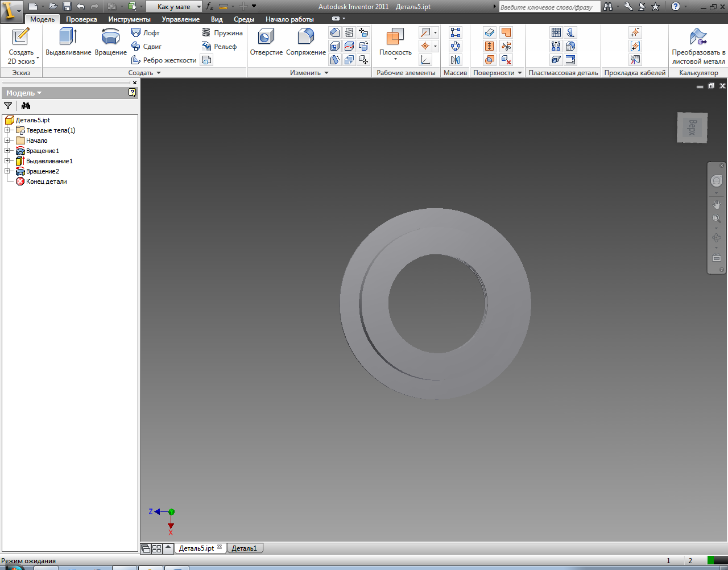Image resolution: width=728 pixels, height=570 pixels.
Task: Toggle the steering wheel in navigation bar
Action: (x=717, y=181)
